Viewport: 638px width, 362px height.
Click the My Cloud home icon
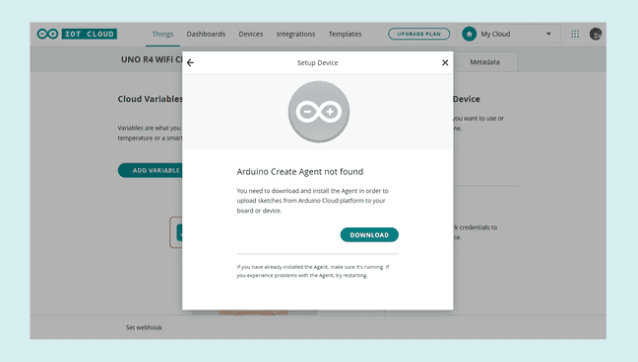coord(469,34)
